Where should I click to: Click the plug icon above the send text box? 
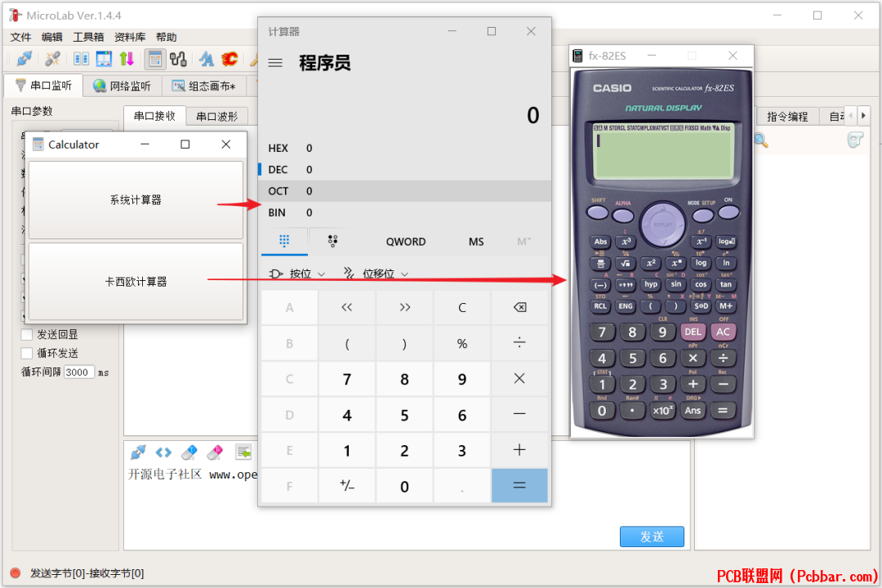tap(138, 452)
